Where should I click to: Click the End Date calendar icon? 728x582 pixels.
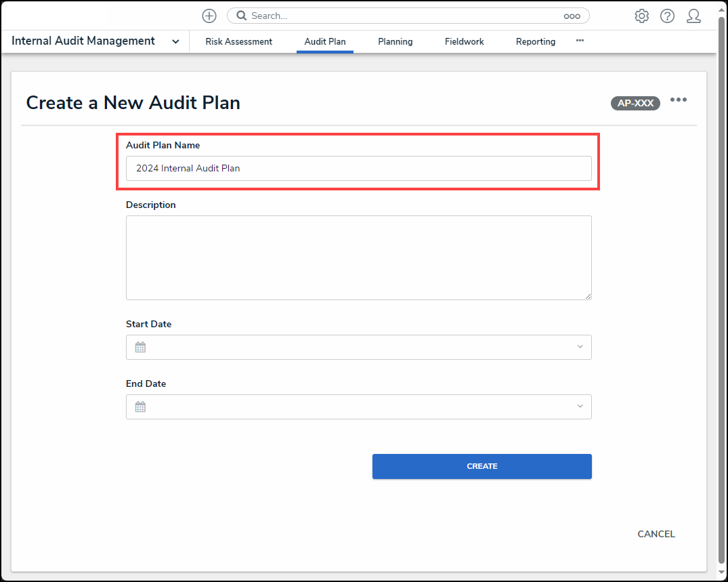point(140,407)
